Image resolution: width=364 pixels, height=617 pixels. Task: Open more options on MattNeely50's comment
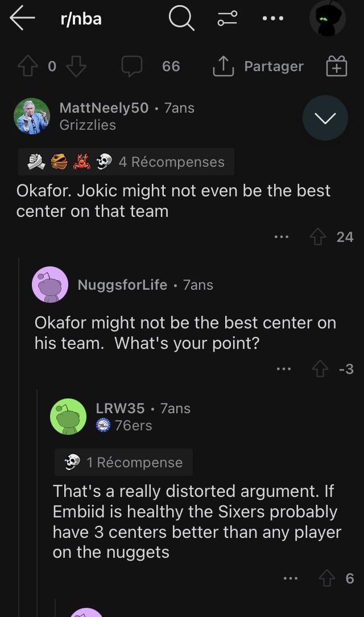pos(282,237)
